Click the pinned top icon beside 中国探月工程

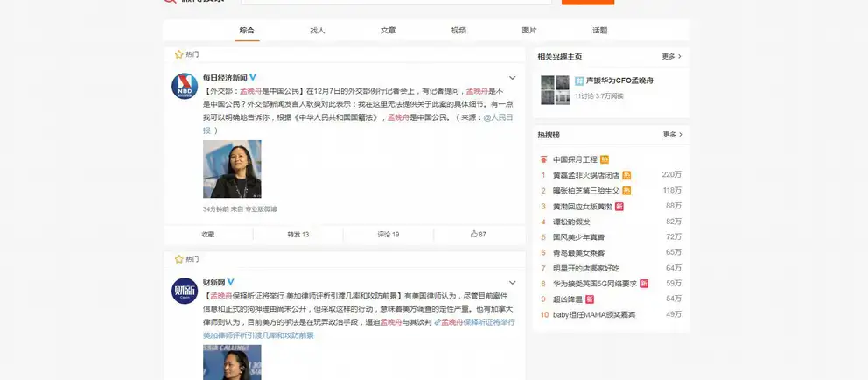(x=543, y=160)
